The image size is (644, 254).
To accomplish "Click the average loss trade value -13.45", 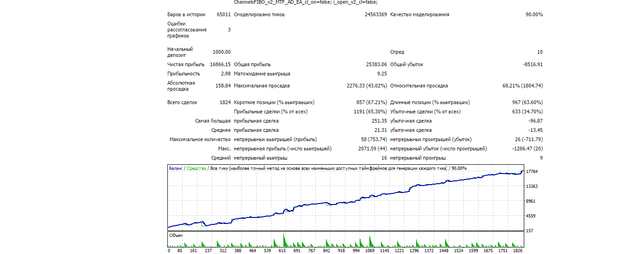I will click(535, 130).
